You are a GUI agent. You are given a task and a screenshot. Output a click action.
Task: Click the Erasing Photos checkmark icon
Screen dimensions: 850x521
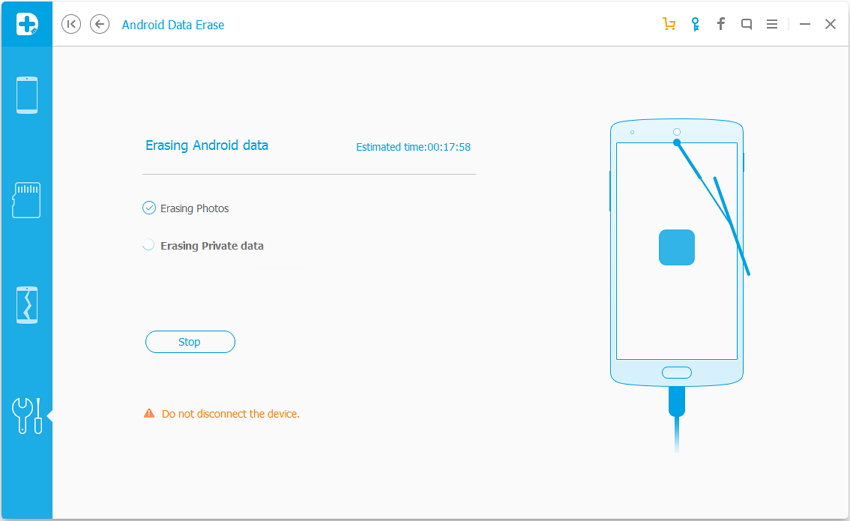[x=149, y=208]
